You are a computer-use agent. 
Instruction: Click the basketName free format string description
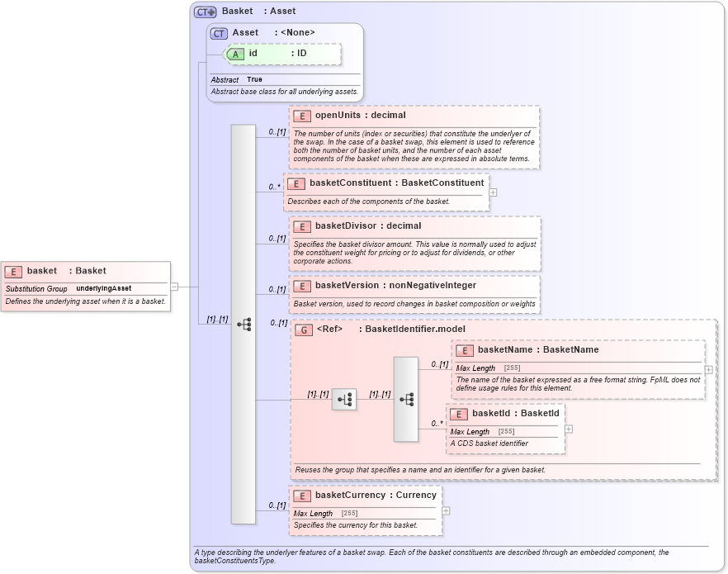[578, 383]
